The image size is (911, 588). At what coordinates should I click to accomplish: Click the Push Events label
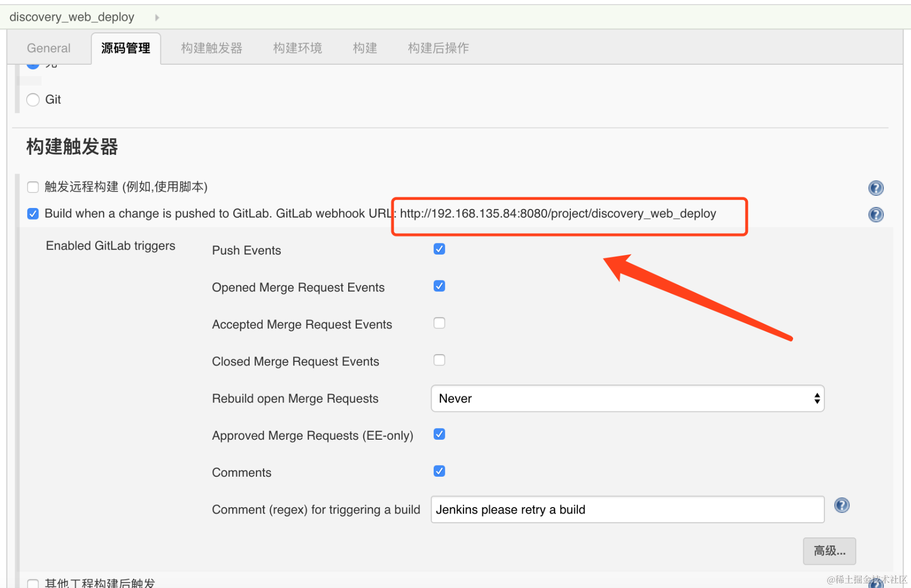246,250
